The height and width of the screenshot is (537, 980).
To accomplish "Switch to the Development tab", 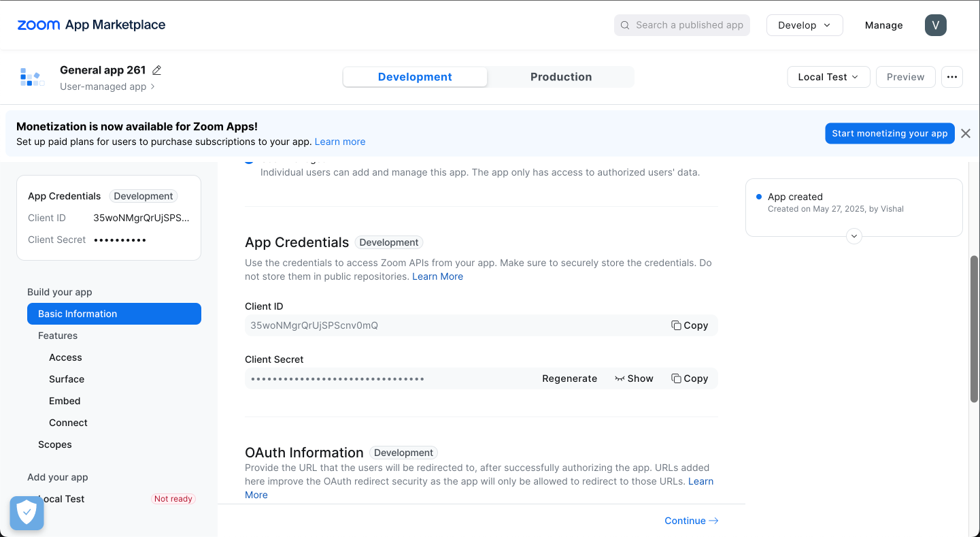I will [415, 77].
